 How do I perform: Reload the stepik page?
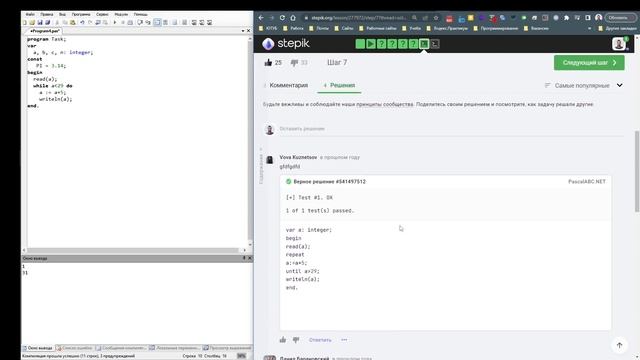[282, 18]
